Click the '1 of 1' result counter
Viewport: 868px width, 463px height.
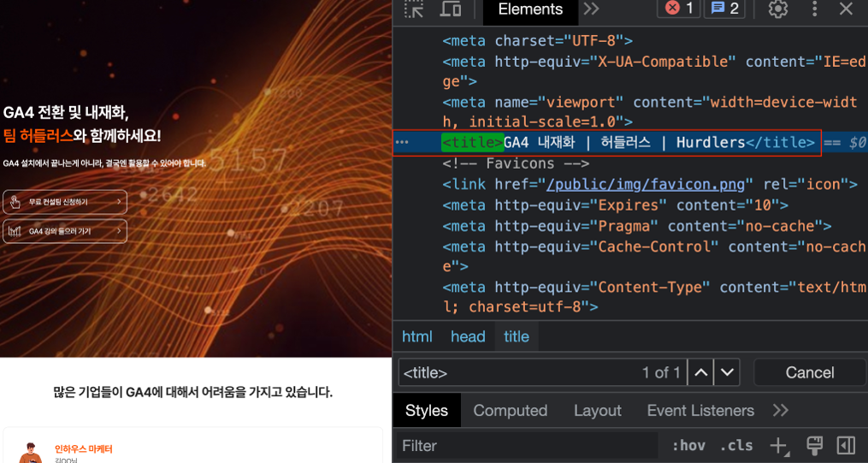[x=661, y=373]
